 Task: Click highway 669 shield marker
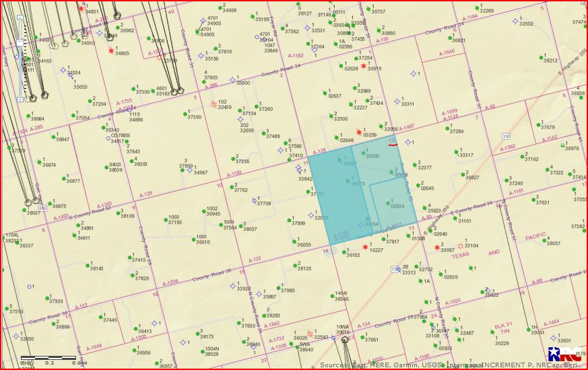coord(42,208)
